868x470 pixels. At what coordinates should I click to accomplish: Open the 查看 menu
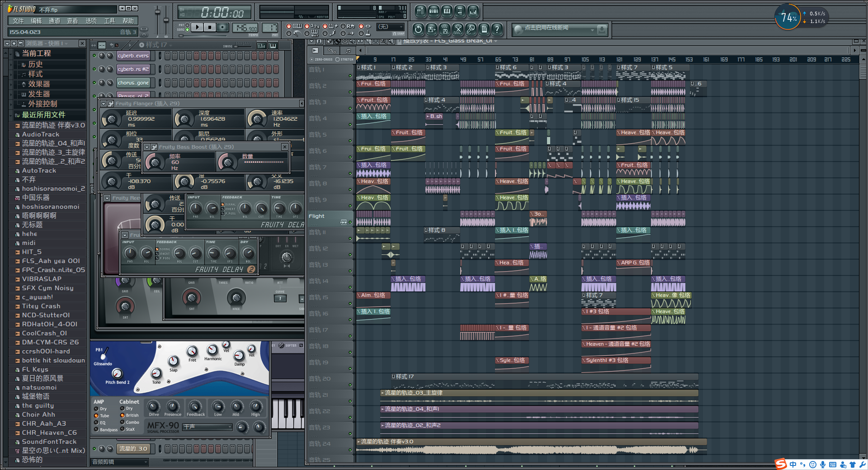72,21
